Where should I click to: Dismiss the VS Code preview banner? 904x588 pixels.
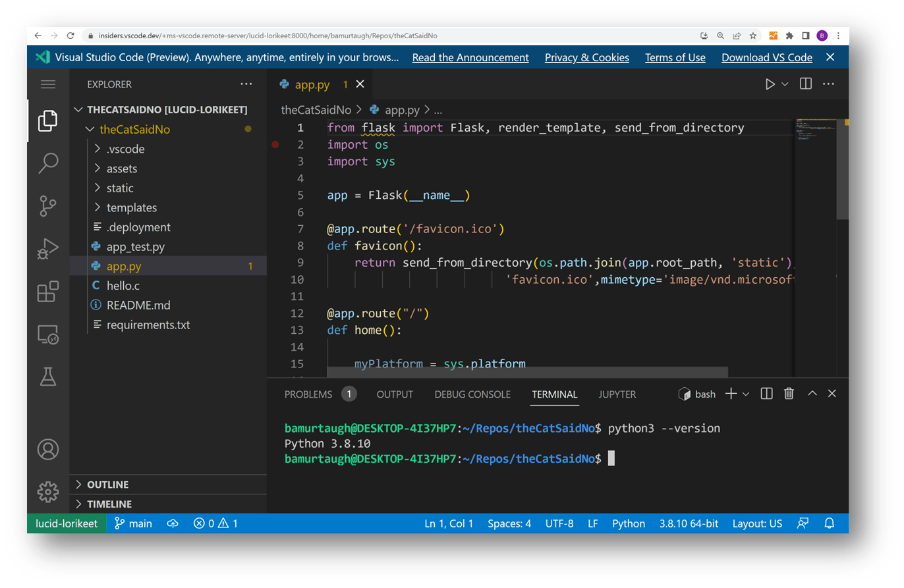click(831, 57)
